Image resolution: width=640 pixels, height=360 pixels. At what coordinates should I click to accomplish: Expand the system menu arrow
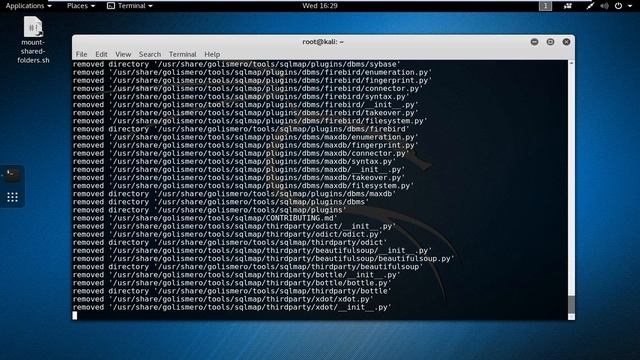(630, 6)
